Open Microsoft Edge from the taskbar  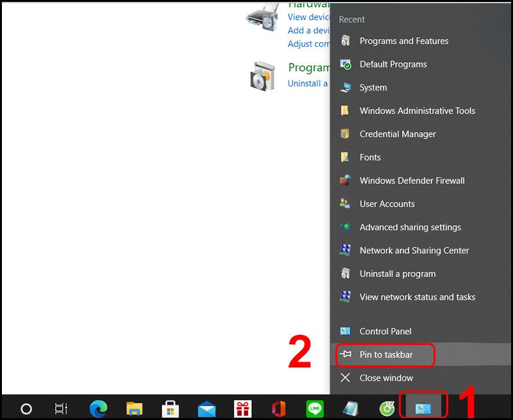97,408
